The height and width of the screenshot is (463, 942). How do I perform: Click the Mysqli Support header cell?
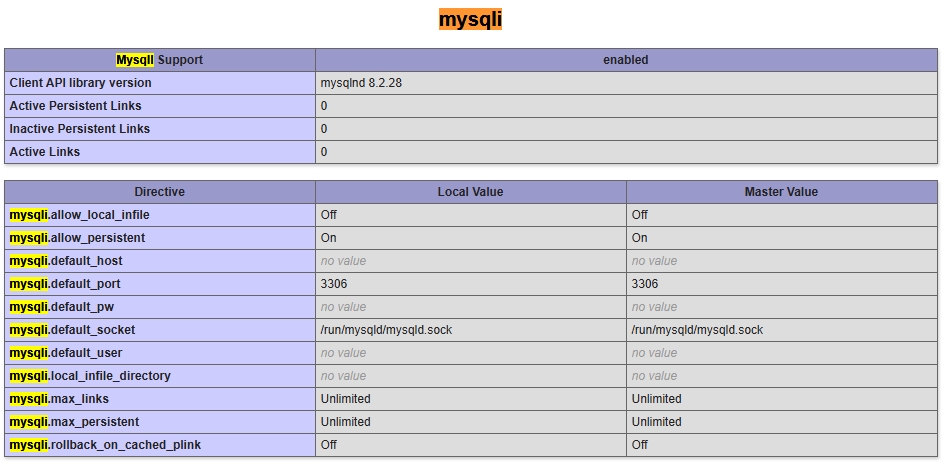pyautogui.click(x=159, y=60)
